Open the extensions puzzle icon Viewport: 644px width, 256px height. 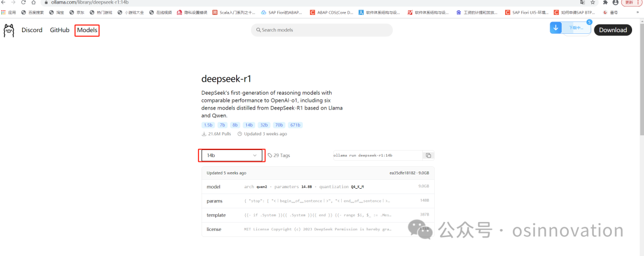[x=605, y=2]
